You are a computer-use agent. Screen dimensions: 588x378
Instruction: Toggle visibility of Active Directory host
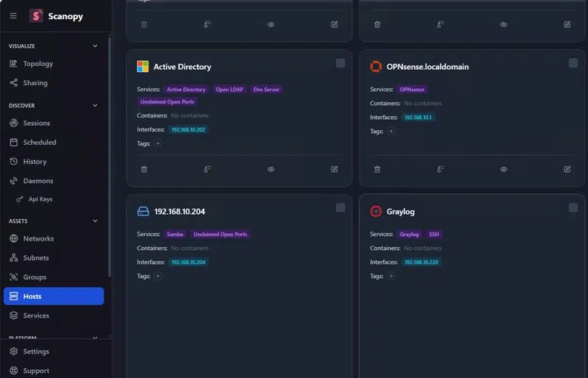[x=270, y=169]
